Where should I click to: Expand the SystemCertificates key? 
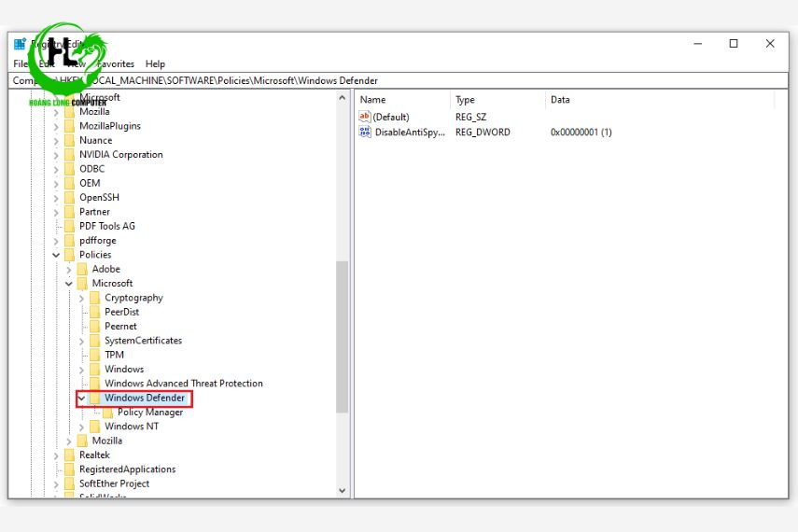point(82,341)
